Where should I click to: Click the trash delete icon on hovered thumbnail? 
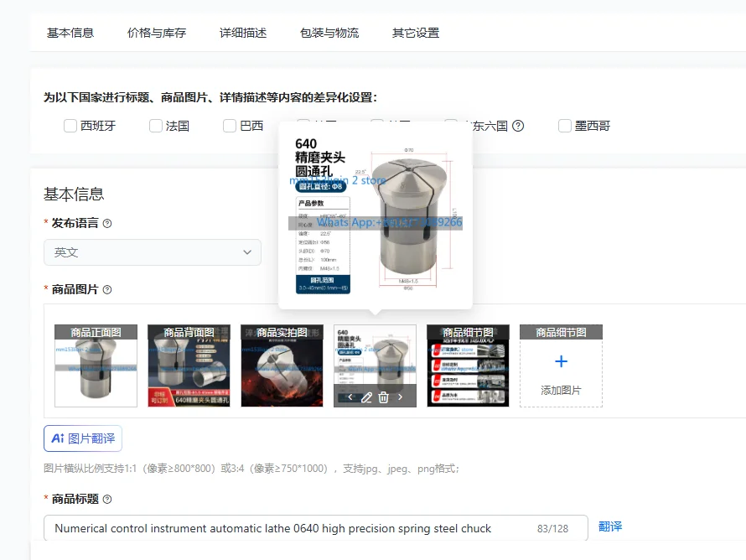[x=383, y=397]
